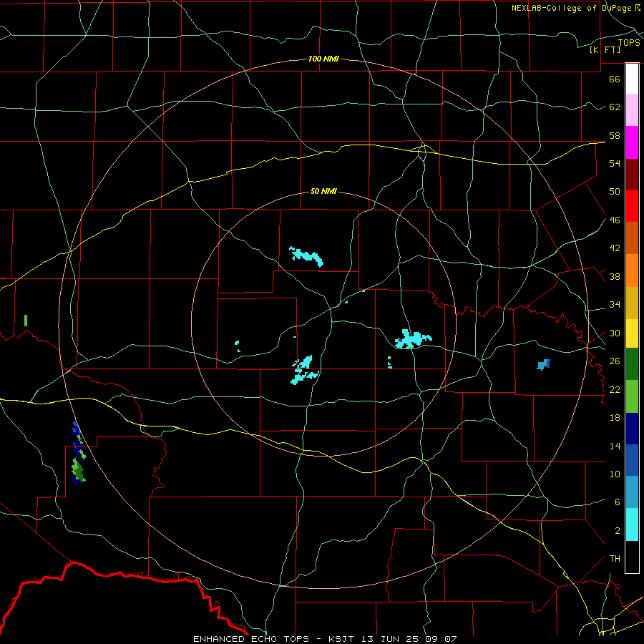
Task: Click the green and navy echo southwest
Action: click(x=79, y=454)
